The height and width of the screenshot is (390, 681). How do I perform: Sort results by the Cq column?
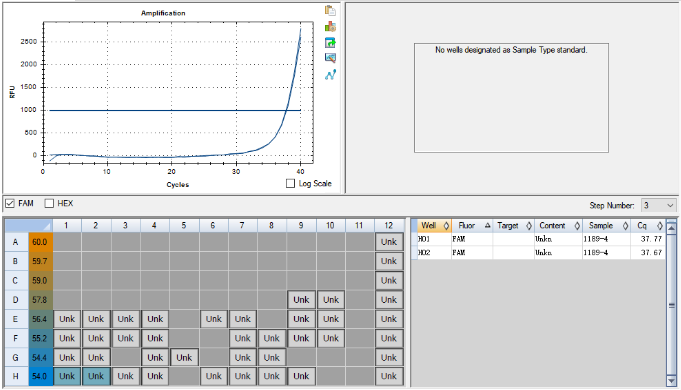pos(648,225)
